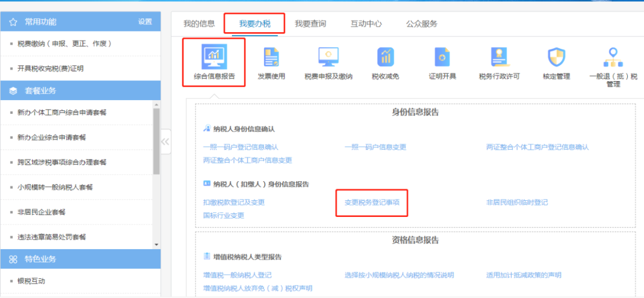
Task: Open 增值税纳税人放弃免（减）税权声明 link
Action: tap(258, 288)
